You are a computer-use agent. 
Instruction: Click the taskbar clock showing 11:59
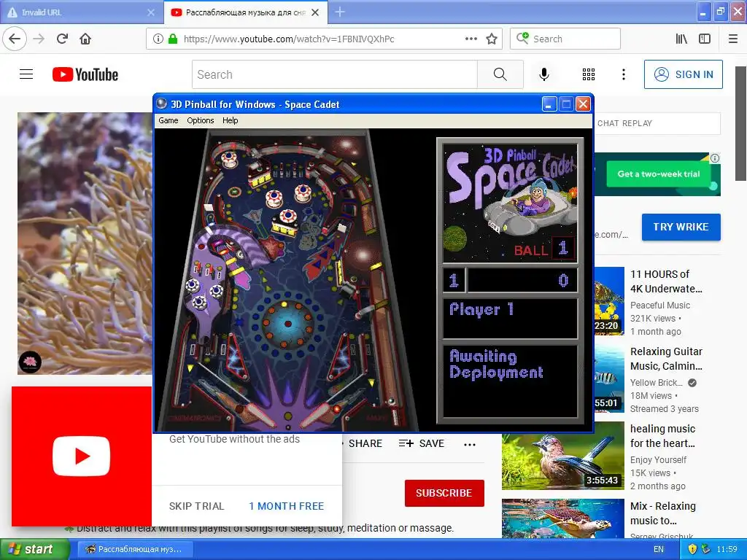pos(727,549)
